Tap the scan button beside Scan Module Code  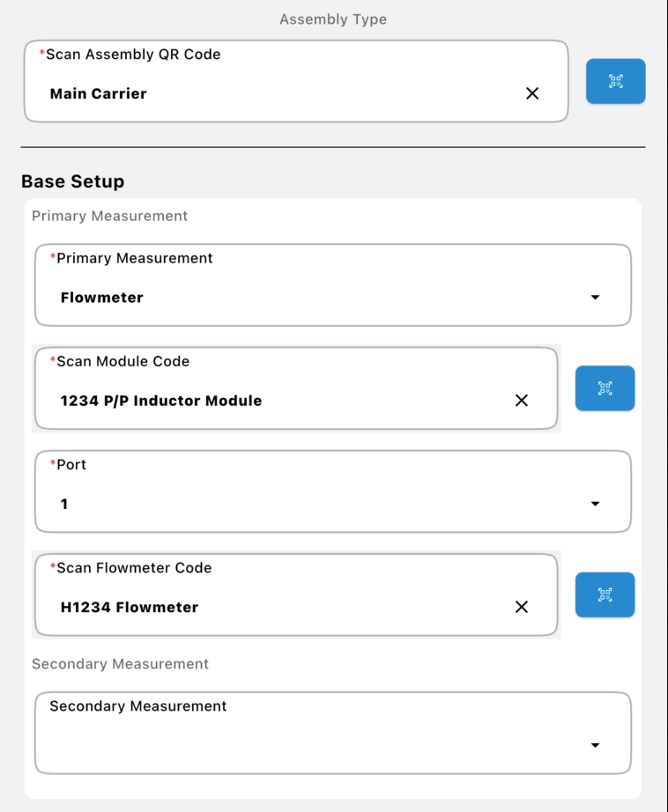pyautogui.click(x=605, y=388)
